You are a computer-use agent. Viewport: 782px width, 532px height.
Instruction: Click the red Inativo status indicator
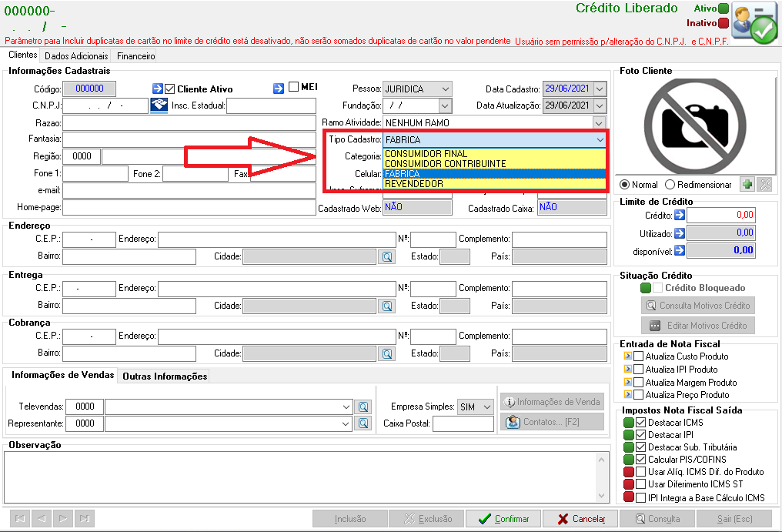[x=724, y=23]
